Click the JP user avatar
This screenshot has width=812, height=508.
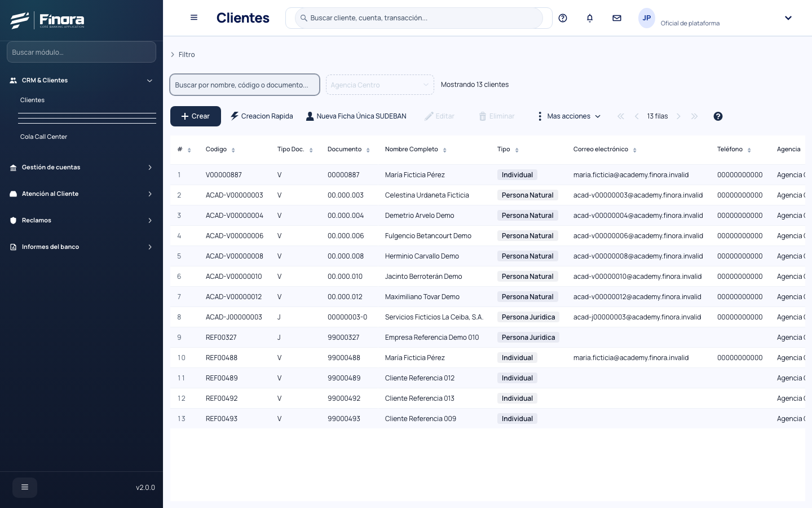[647, 18]
